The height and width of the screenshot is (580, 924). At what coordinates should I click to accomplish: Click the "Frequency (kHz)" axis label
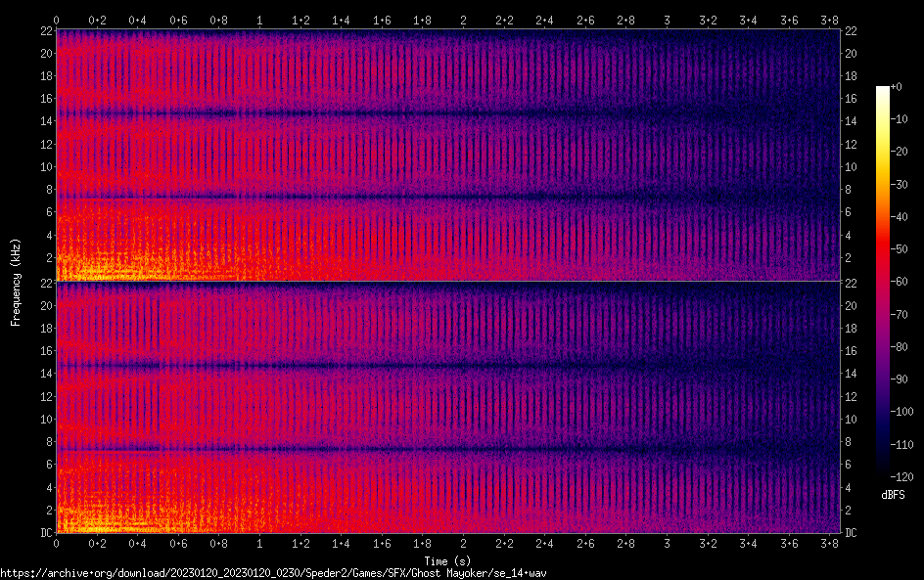pyautogui.click(x=16, y=281)
